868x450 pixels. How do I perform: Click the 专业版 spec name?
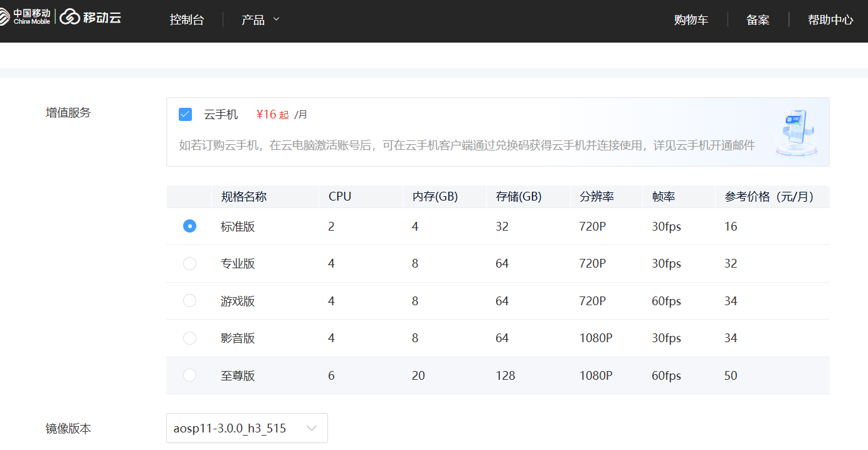238,263
